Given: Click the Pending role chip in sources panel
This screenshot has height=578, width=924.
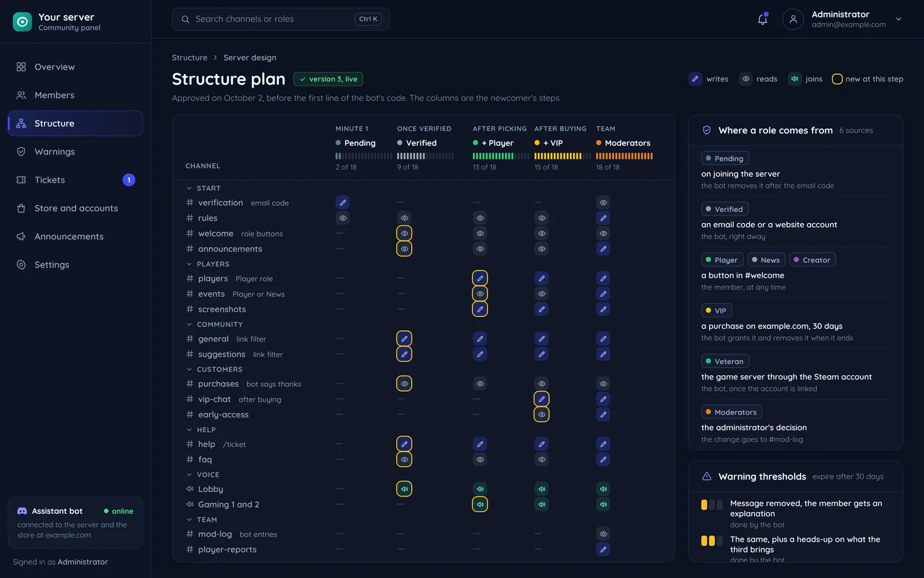Looking at the screenshot, I should [x=725, y=158].
